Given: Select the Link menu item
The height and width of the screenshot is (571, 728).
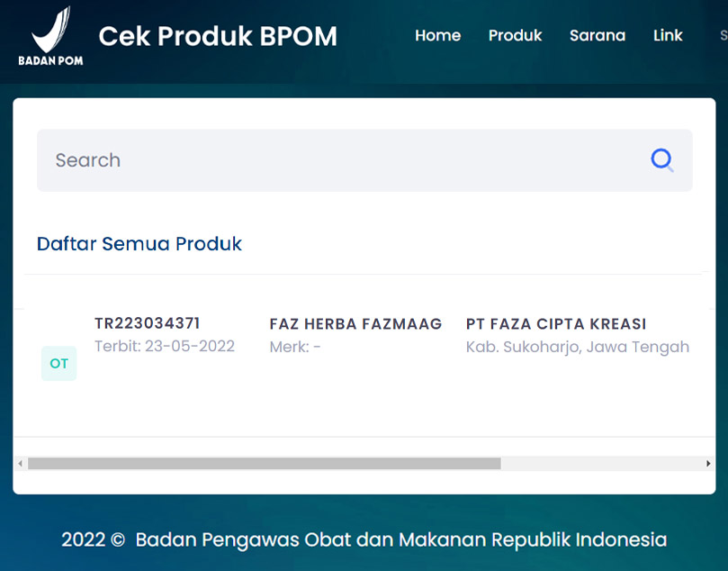Looking at the screenshot, I should [668, 36].
